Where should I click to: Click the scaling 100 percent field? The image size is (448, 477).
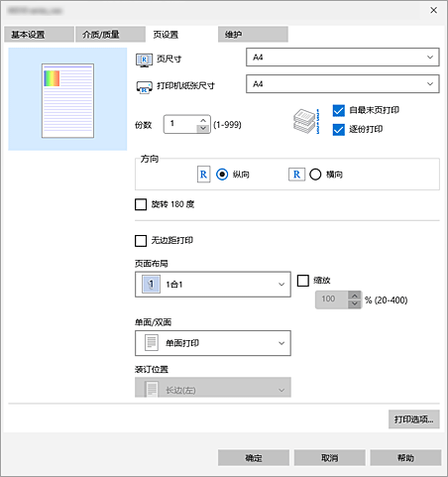(332, 299)
